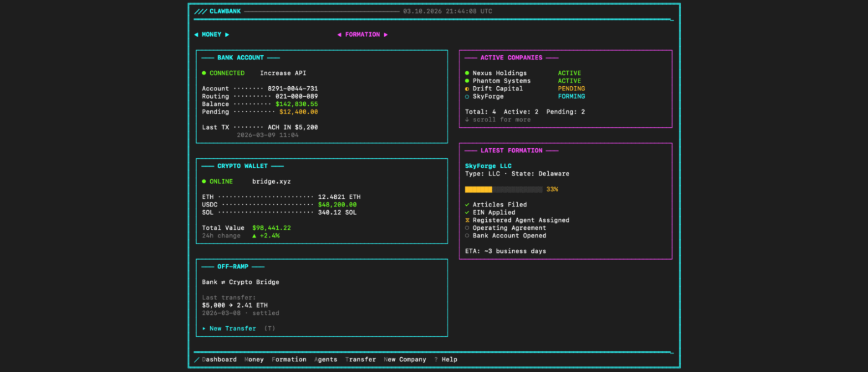The height and width of the screenshot is (372, 868).
Task: Click the checkmark next to EIN Applied
Action: pyautogui.click(x=467, y=213)
